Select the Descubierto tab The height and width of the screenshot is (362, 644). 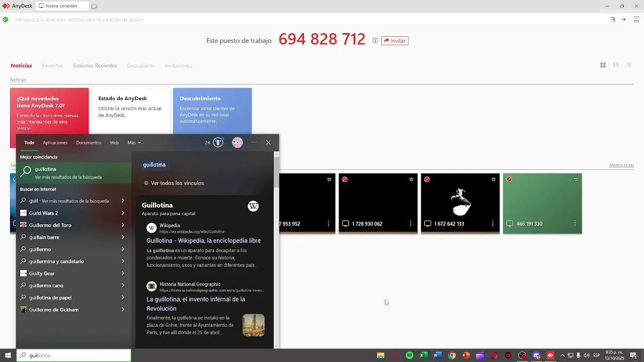141,65
